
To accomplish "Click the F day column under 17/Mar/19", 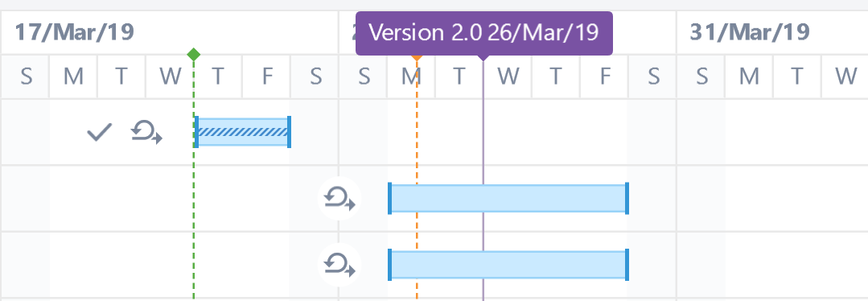I will point(267,76).
